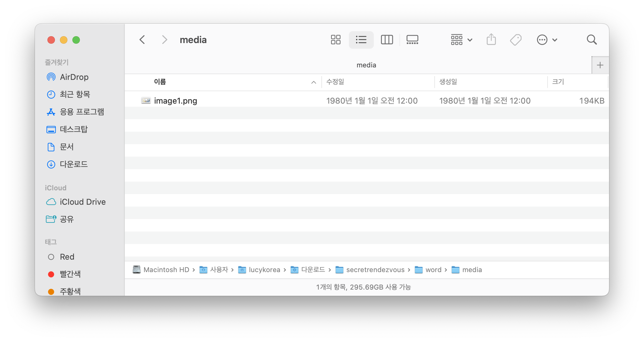Image resolution: width=644 pixels, height=342 pixels.
Task: Click image1.png modified date cell
Action: 372,100
